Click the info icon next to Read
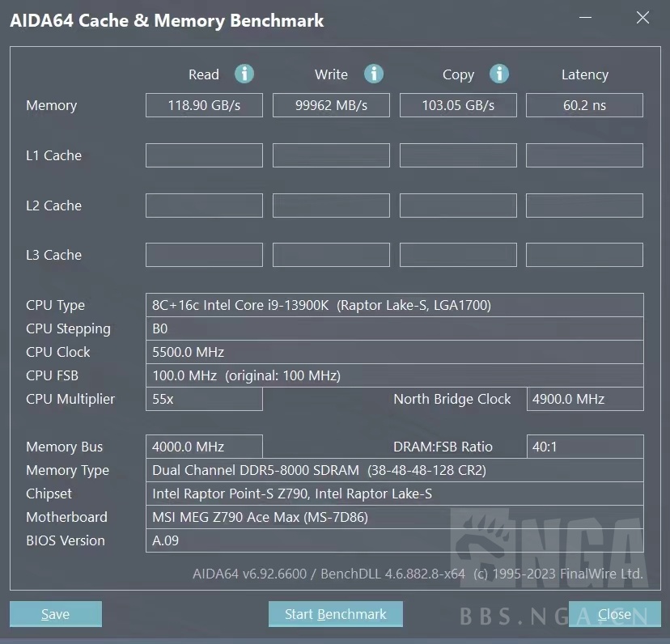This screenshot has width=670, height=644. [243, 74]
